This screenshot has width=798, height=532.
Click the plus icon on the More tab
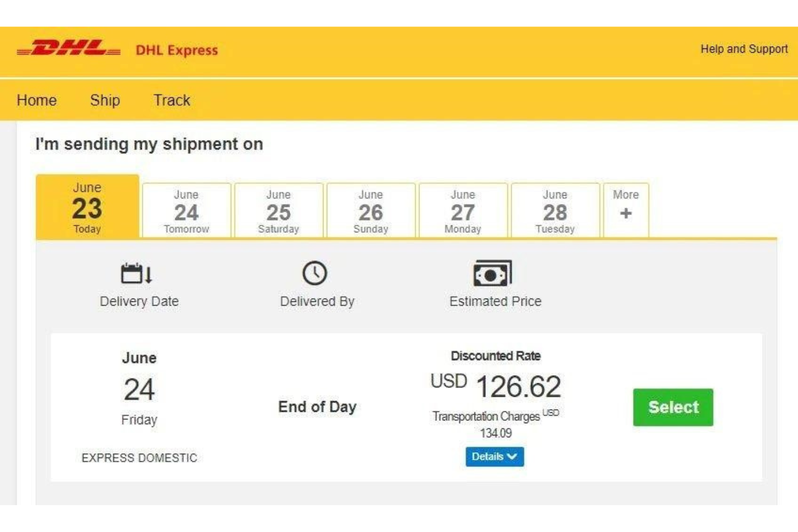(x=627, y=212)
